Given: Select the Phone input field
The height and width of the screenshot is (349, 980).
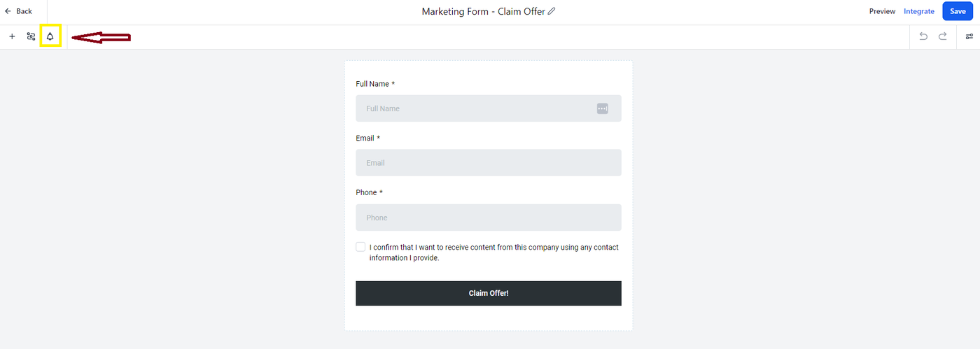Looking at the screenshot, I should (488, 218).
